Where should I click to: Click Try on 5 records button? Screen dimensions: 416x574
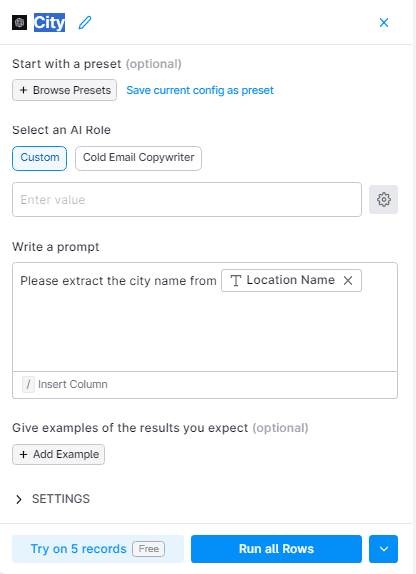point(98,549)
